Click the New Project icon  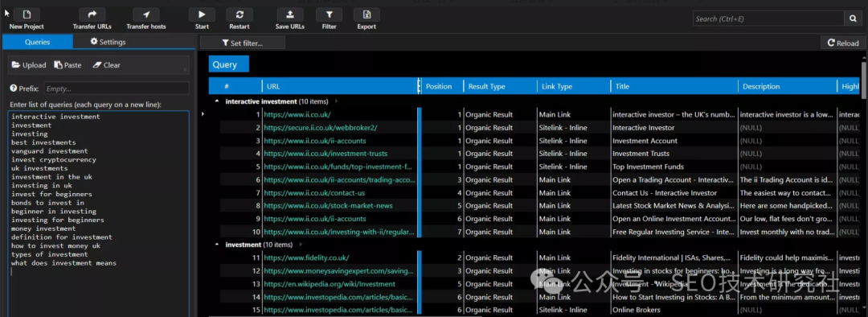(x=27, y=15)
